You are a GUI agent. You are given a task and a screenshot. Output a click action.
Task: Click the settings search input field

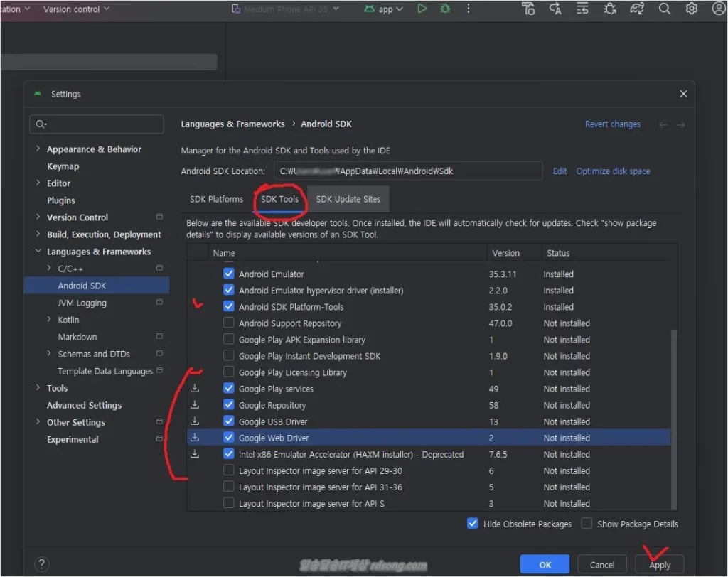[x=103, y=124]
